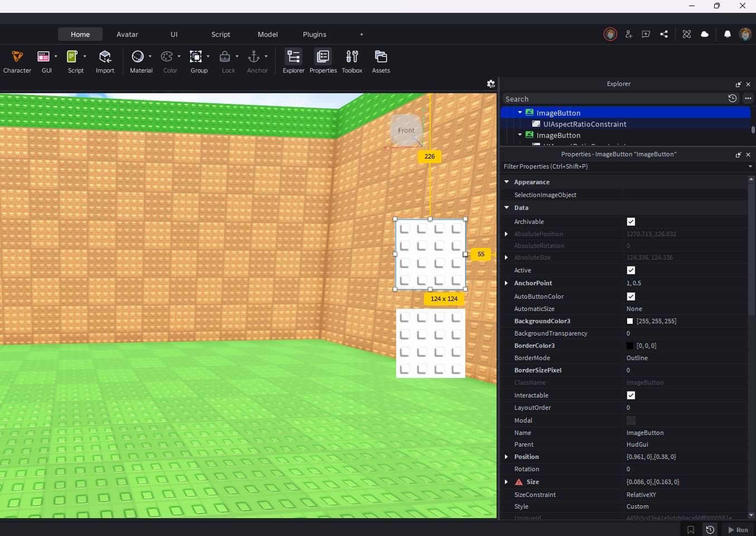This screenshot has width=756, height=536.
Task: Open the GUI dropdown arrow
Action: click(56, 56)
